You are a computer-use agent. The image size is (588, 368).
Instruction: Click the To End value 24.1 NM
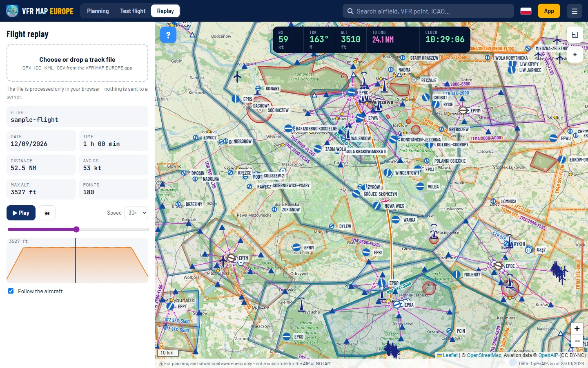coord(383,40)
